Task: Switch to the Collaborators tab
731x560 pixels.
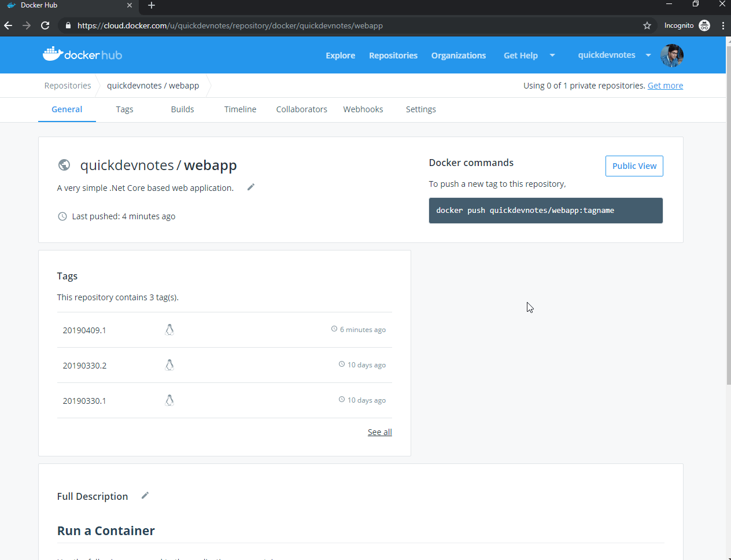Action: click(x=302, y=109)
